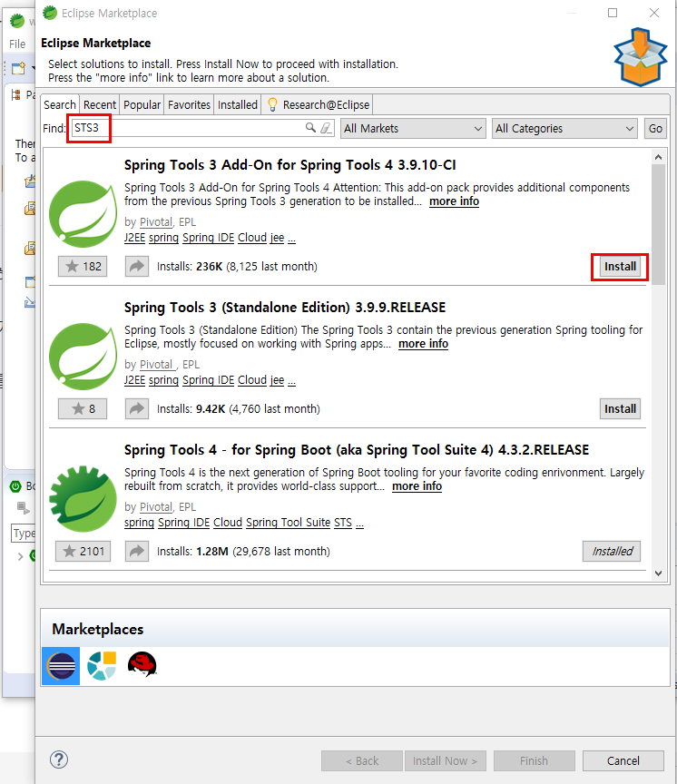Select the Eclipse Marketplace icon under Marketplaces
Image resolution: width=677 pixels, height=784 pixels.
[61, 665]
